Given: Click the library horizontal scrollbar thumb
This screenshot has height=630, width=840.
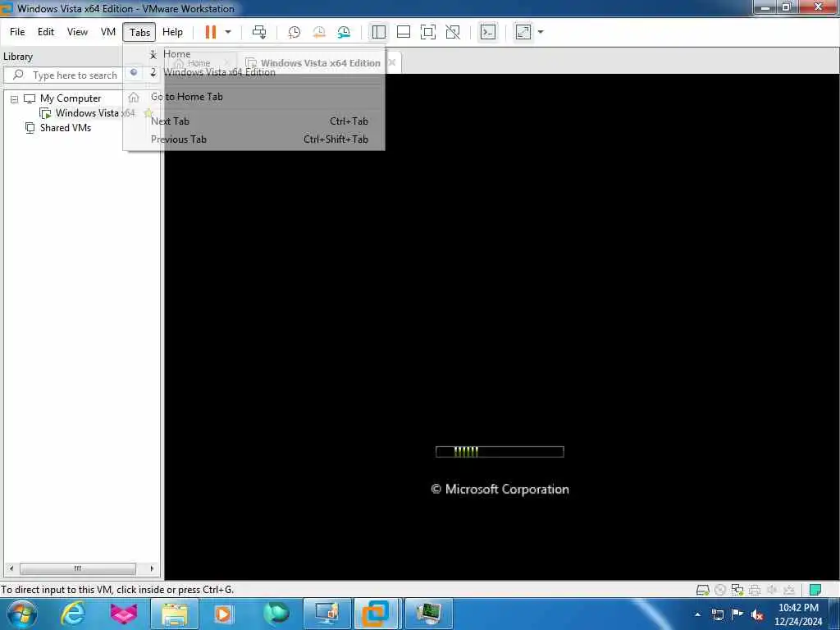Looking at the screenshot, I should pyautogui.click(x=78, y=568).
